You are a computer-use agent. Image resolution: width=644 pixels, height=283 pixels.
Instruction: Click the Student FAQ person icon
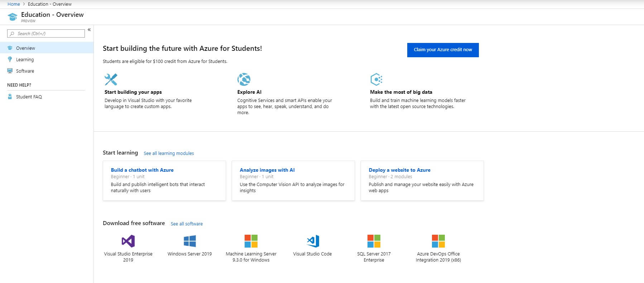pos(10,97)
